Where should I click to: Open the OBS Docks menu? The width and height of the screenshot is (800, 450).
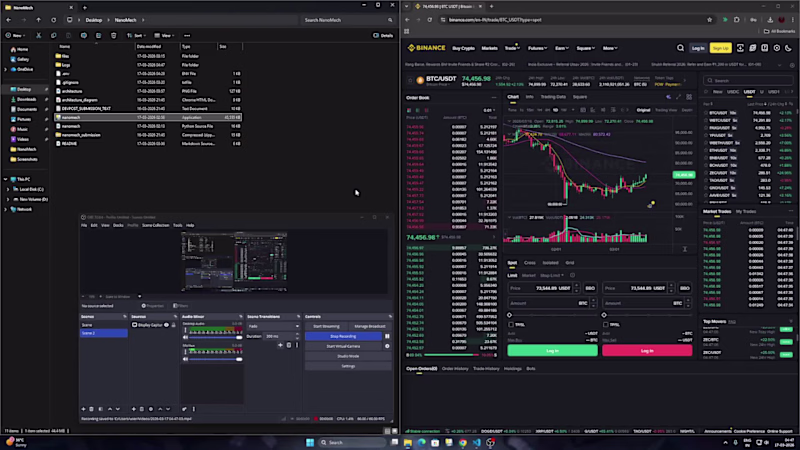[x=118, y=225]
